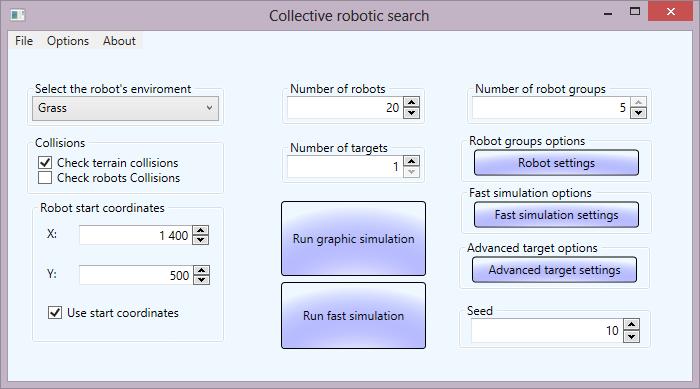This screenshot has height=389, width=700.
Task: Increase Seed value with up arrow
Action: pos(631,325)
